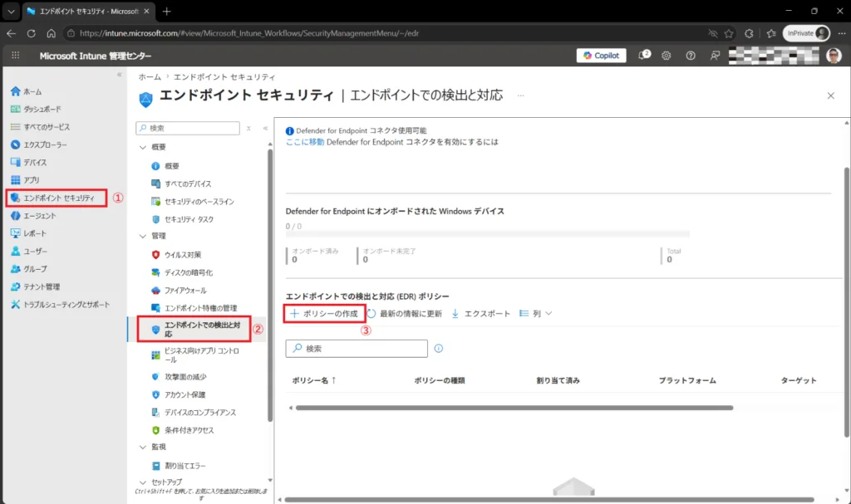Open レポート in the left navigation

[29, 233]
